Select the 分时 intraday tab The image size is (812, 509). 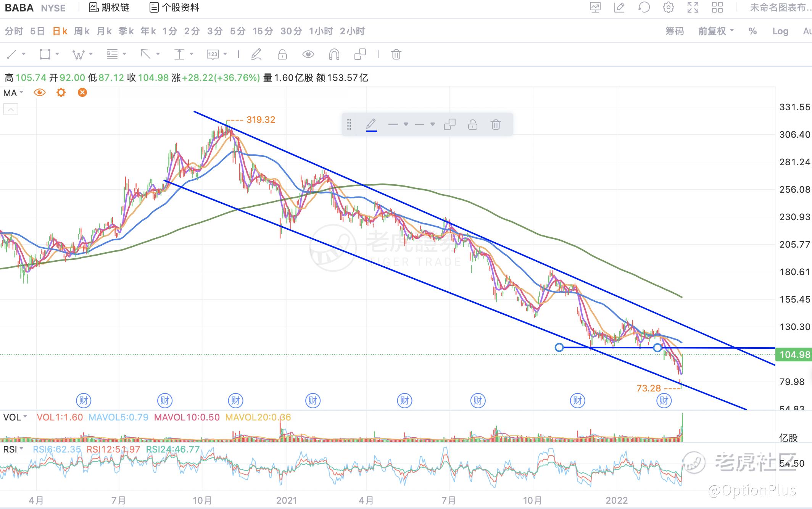point(14,31)
